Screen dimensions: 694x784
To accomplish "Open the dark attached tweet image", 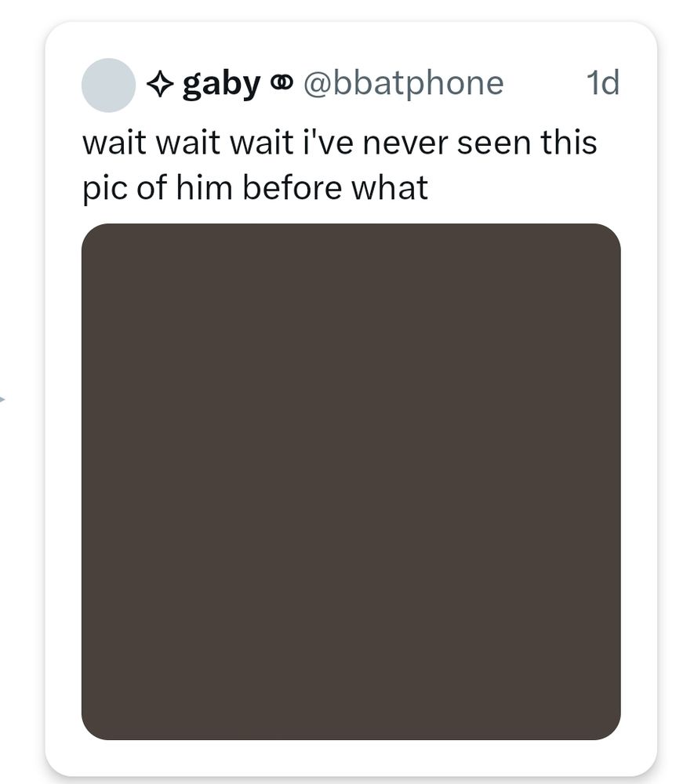I will click(351, 481).
